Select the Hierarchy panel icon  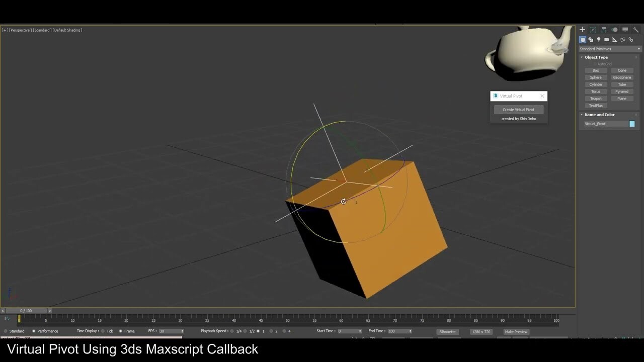click(604, 30)
